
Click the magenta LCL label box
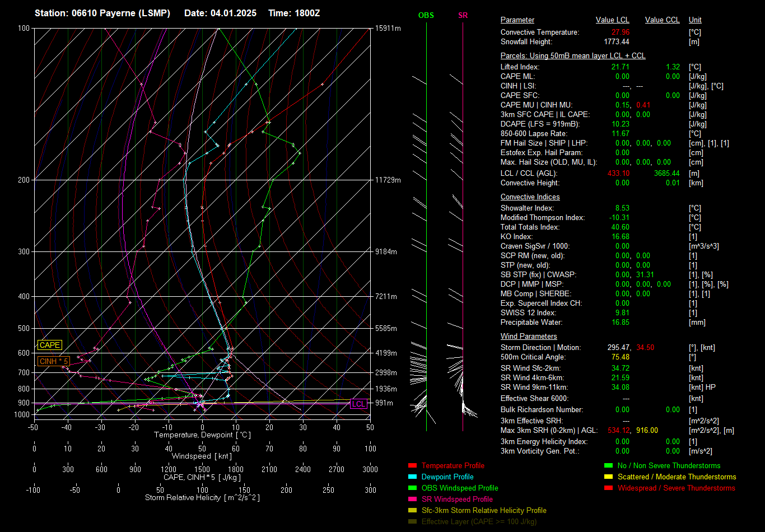click(358, 404)
